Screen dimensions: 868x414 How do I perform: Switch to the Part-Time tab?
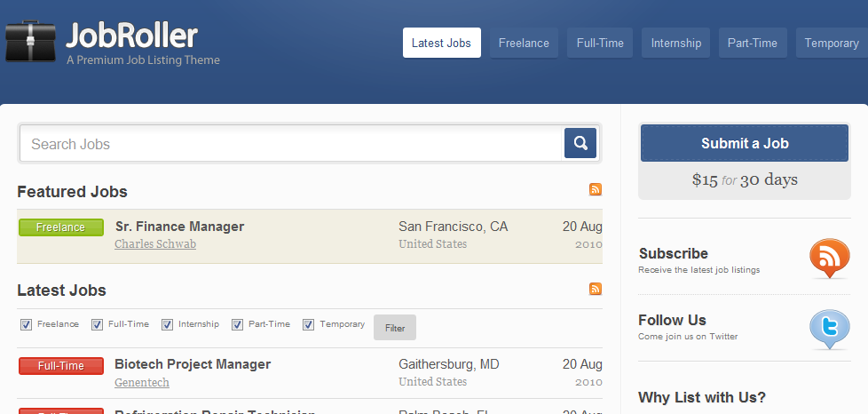753,43
